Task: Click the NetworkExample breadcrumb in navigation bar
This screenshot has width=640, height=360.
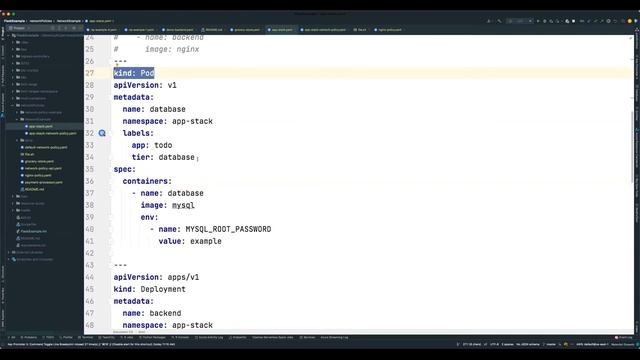Action: 69,21
